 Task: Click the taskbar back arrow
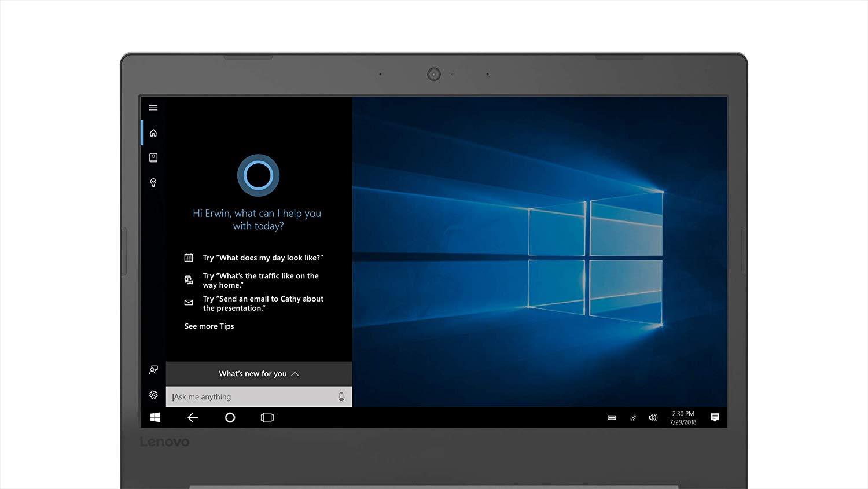tap(193, 417)
